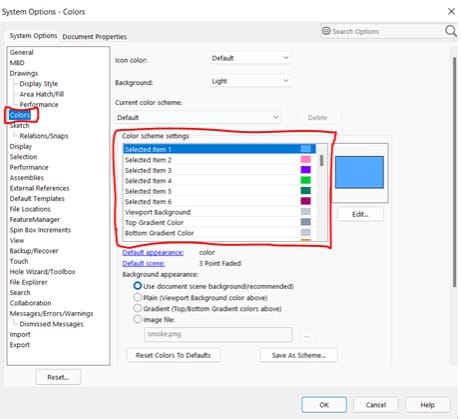Select External References in tree
Screen dimensions: 461x419
[39, 188]
